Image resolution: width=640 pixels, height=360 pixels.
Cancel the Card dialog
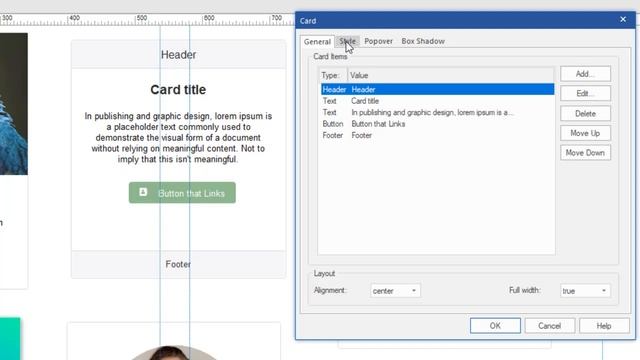click(x=549, y=326)
